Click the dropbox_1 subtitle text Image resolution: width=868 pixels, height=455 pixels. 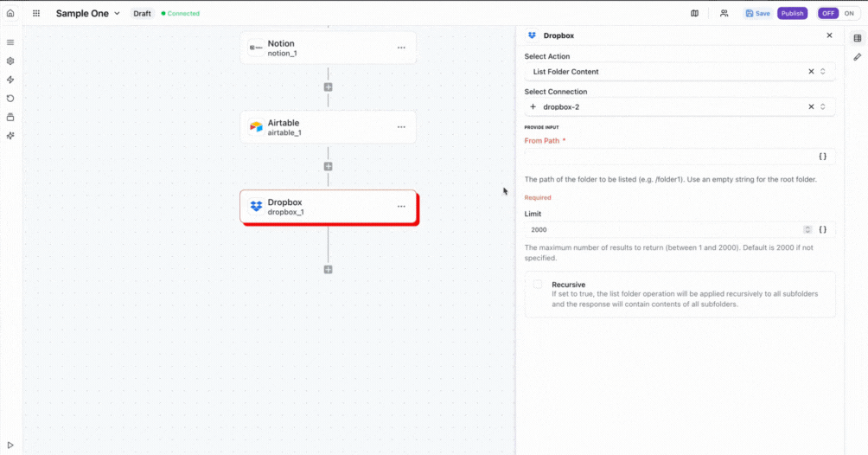point(285,212)
